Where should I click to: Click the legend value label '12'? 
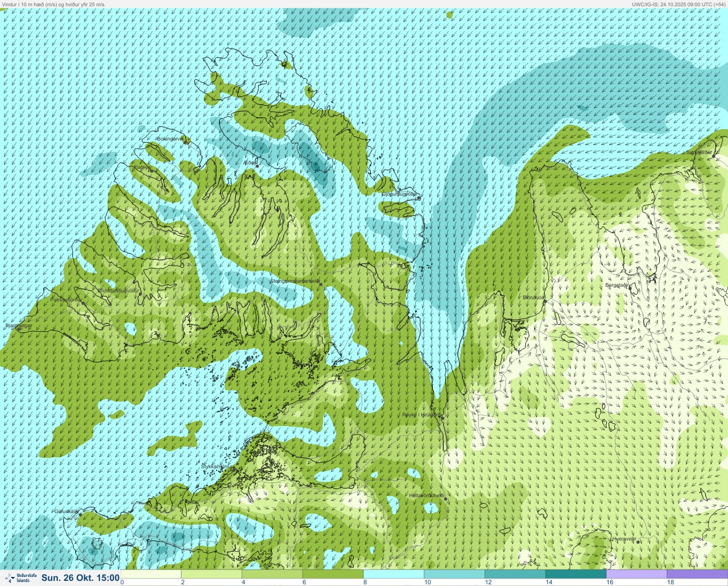pos(488,583)
